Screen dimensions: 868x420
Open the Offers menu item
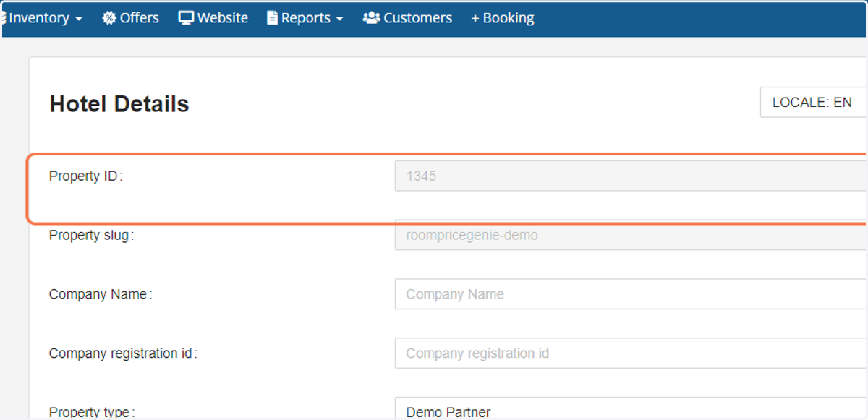point(131,18)
